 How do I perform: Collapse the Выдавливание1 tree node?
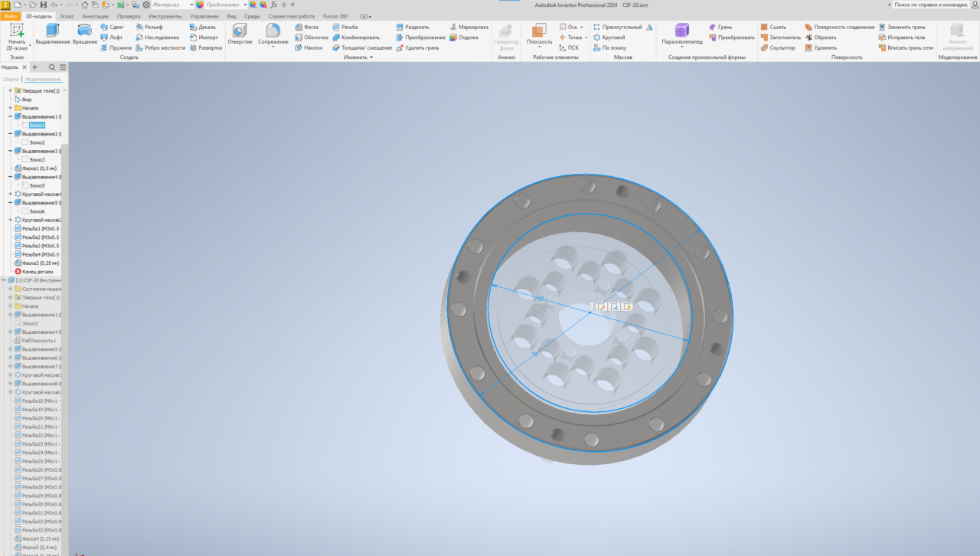pyautogui.click(x=10, y=116)
